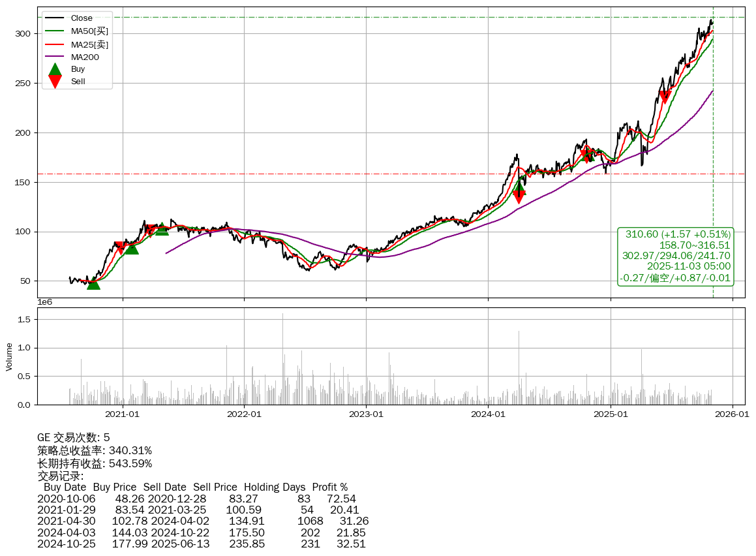
Task: Click the 2020-10-06 trade record row
Action: [x=196, y=499]
